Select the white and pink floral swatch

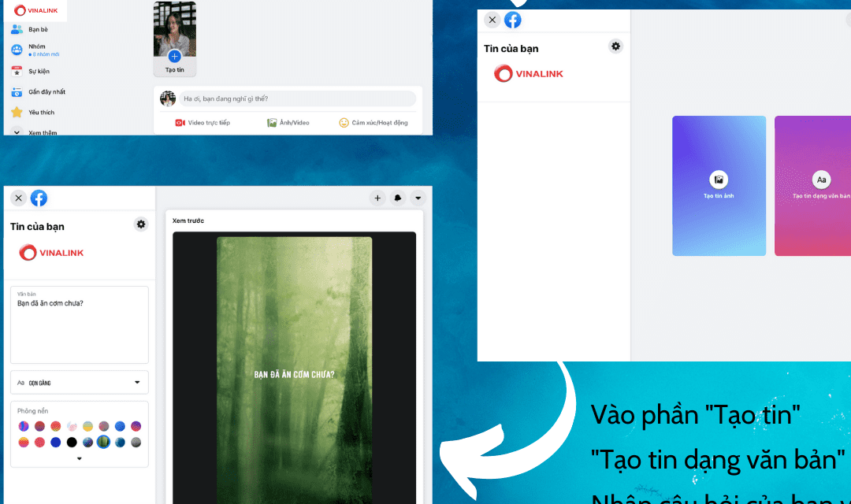(72, 426)
